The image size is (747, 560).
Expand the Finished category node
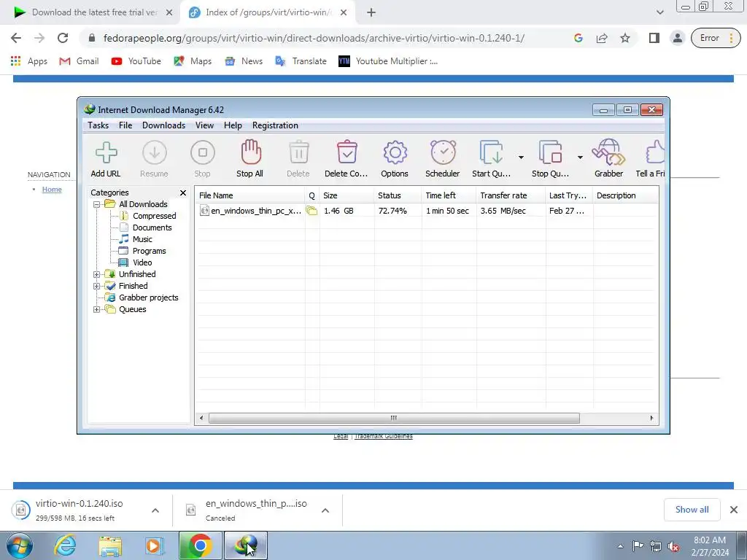point(97,286)
